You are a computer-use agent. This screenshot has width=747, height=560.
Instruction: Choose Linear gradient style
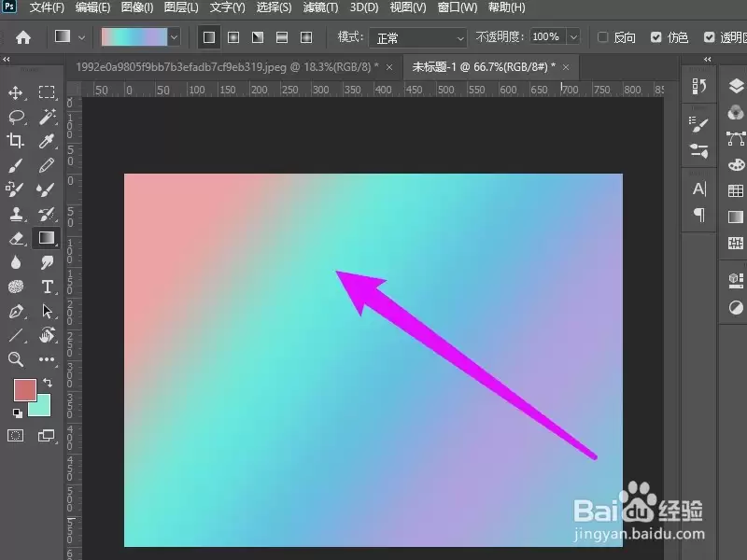(209, 37)
